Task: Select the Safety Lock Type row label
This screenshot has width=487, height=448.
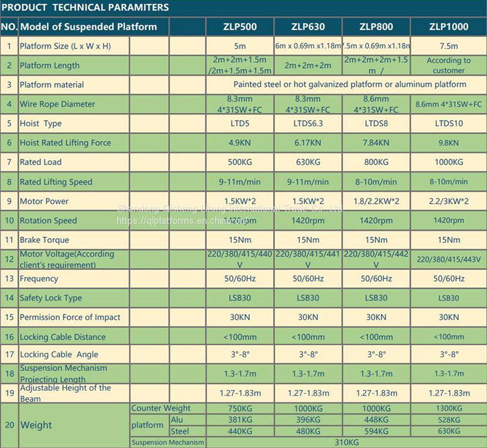Action: pos(51,298)
